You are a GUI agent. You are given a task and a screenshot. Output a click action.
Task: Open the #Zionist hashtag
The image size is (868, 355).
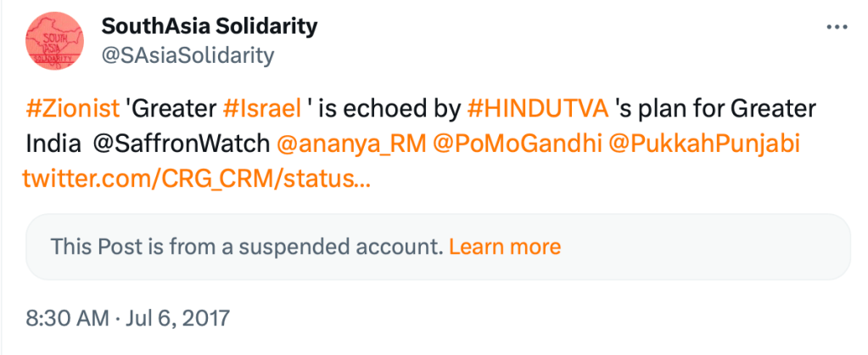click(72, 109)
